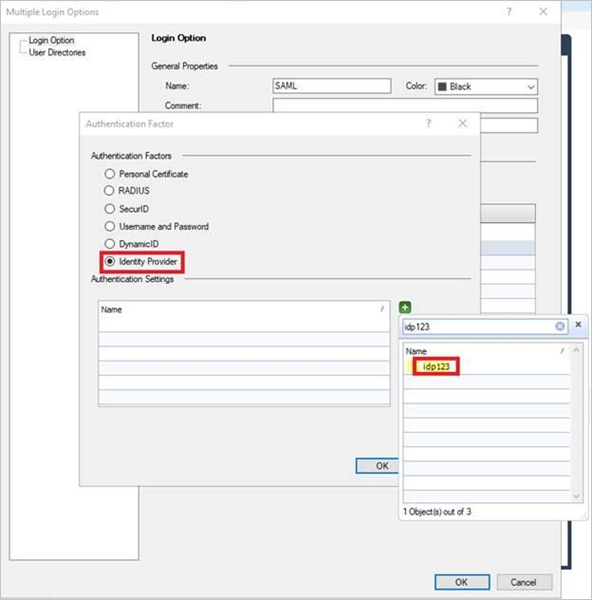Image resolution: width=592 pixels, height=600 pixels.
Task: Close the Multiple Login Options window
Action: click(543, 11)
